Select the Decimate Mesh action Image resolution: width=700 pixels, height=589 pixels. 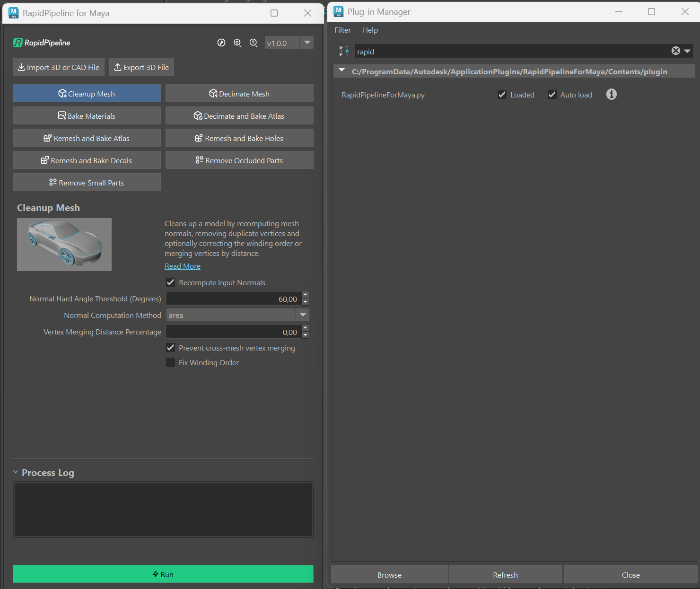coord(239,94)
